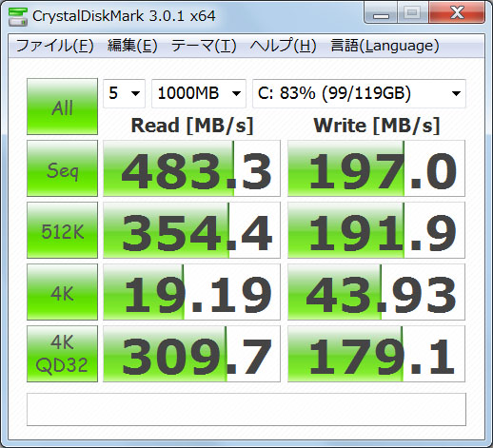
Task: Click the 4K read result 19.19
Action: point(191,292)
